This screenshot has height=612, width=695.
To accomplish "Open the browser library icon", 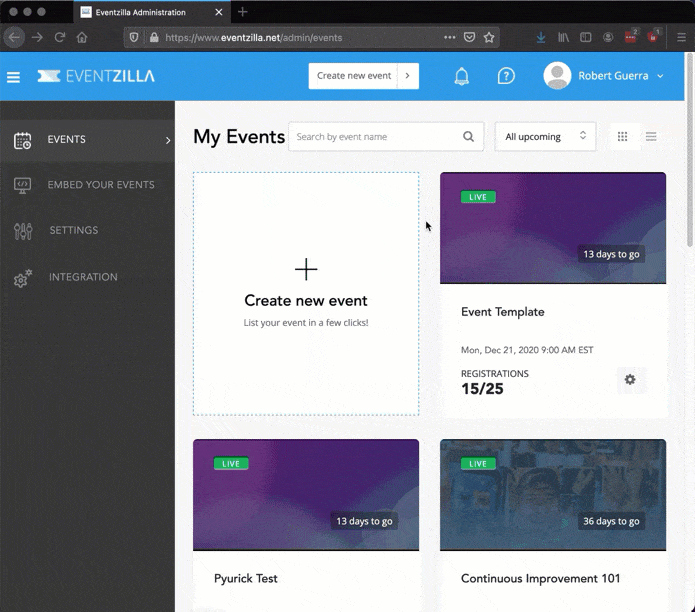I will [563, 38].
